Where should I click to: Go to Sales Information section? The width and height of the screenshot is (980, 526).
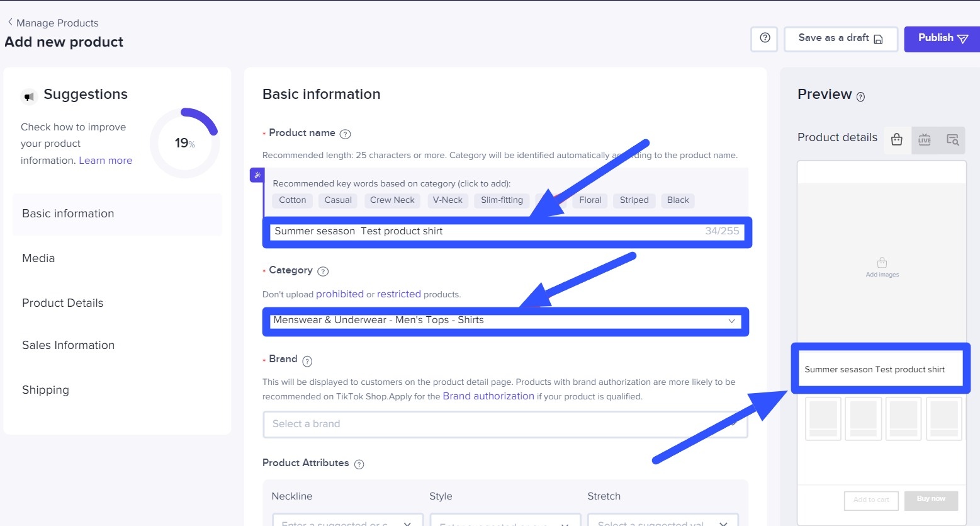(68, 345)
